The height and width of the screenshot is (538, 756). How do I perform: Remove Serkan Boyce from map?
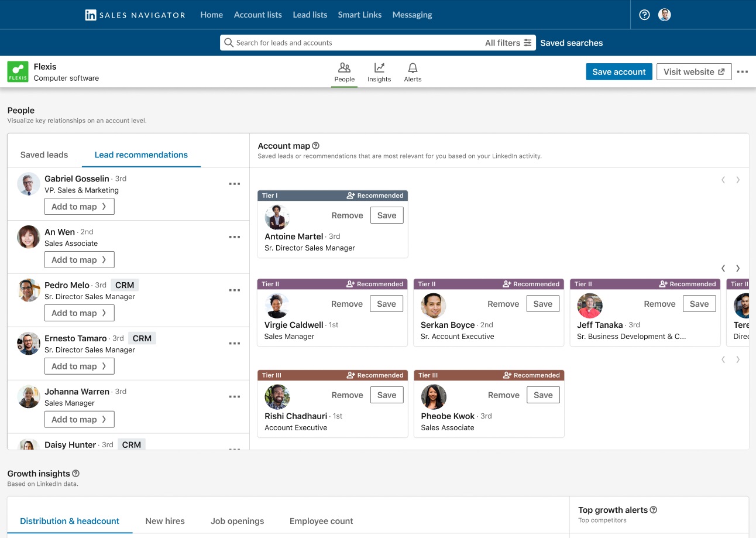click(x=504, y=304)
